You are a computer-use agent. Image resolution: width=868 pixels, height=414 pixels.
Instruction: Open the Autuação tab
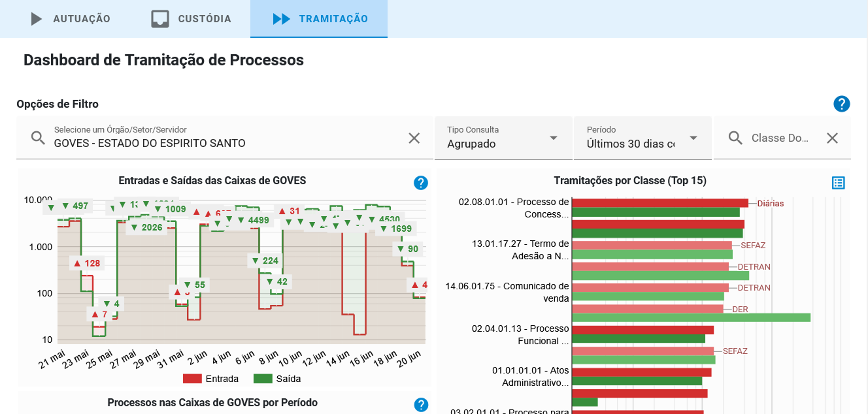point(71,19)
